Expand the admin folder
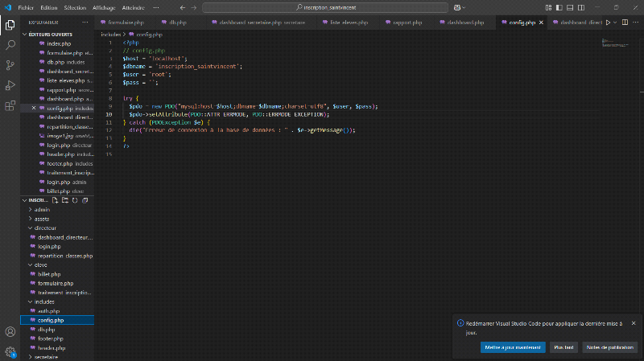The height and width of the screenshot is (361, 644). pos(42,209)
